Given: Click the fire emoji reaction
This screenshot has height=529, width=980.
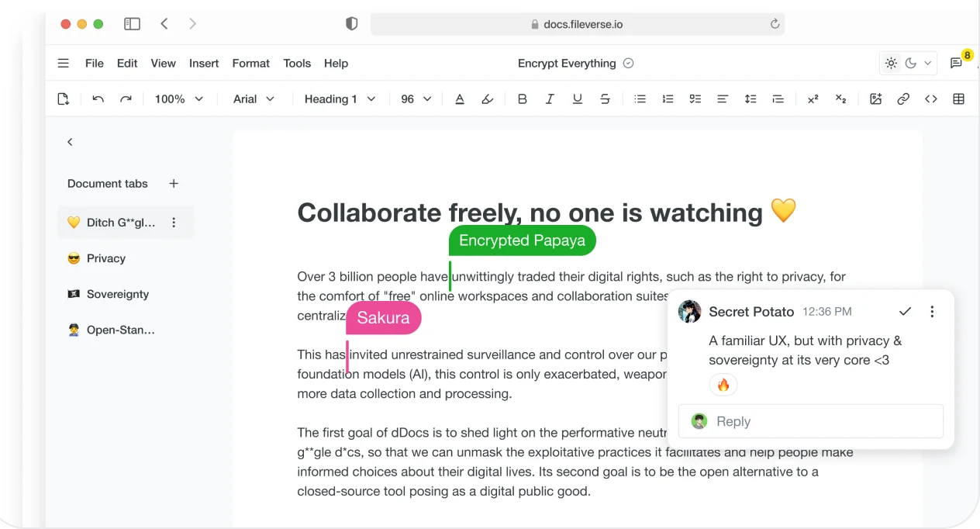Looking at the screenshot, I should tap(723, 385).
